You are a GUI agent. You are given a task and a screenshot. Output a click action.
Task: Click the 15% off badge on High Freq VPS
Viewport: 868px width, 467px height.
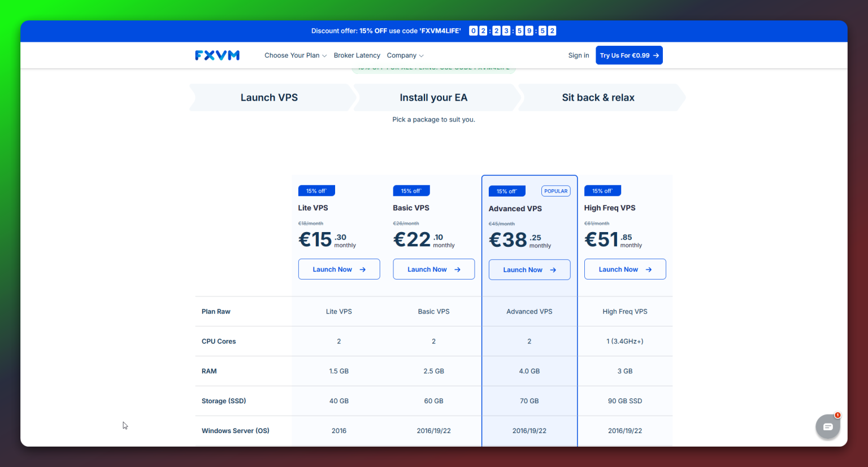pyautogui.click(x=602, y=190)
